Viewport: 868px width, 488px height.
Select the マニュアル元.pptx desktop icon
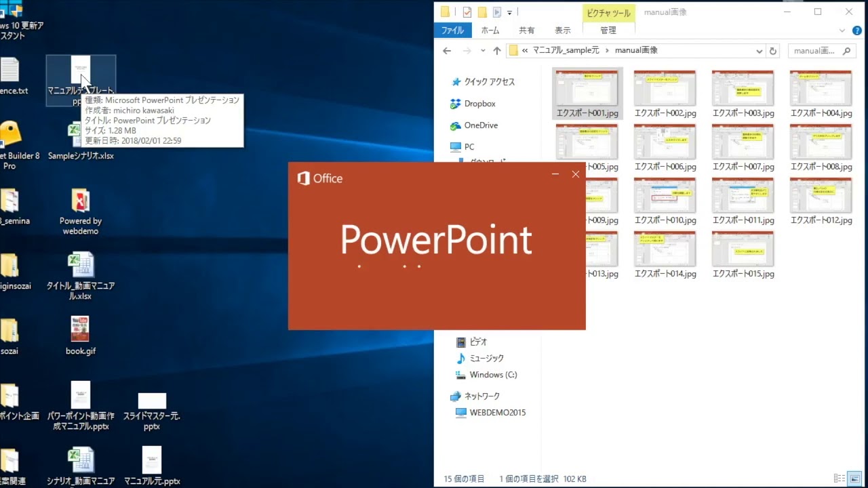(x=152, y=466)
